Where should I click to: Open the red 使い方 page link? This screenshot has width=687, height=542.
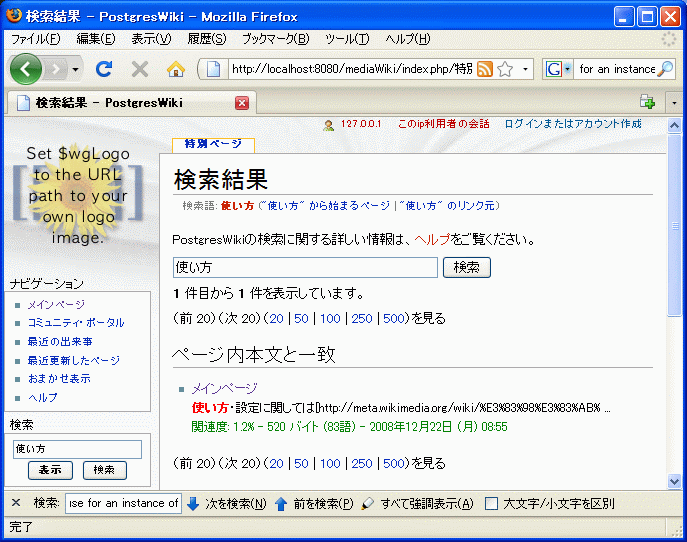coord(237,205)
